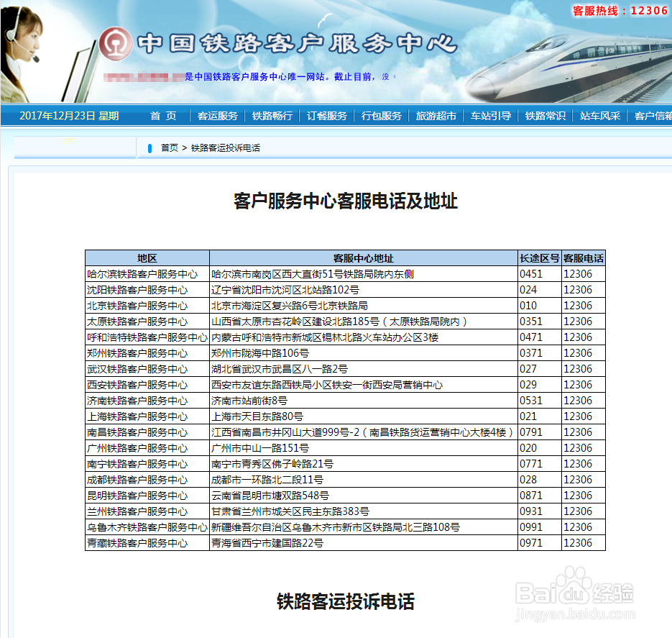Select the 兰州铁路客户服务中心 cell
This screenshot has height=638, width=672.
tap(147, 512)
